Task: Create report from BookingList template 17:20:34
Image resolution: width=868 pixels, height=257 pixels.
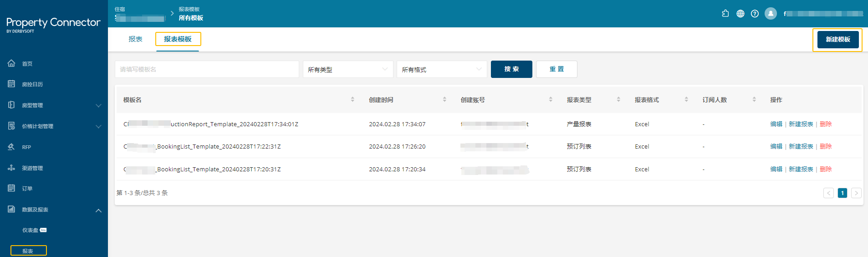Action: tap(801, 169)
